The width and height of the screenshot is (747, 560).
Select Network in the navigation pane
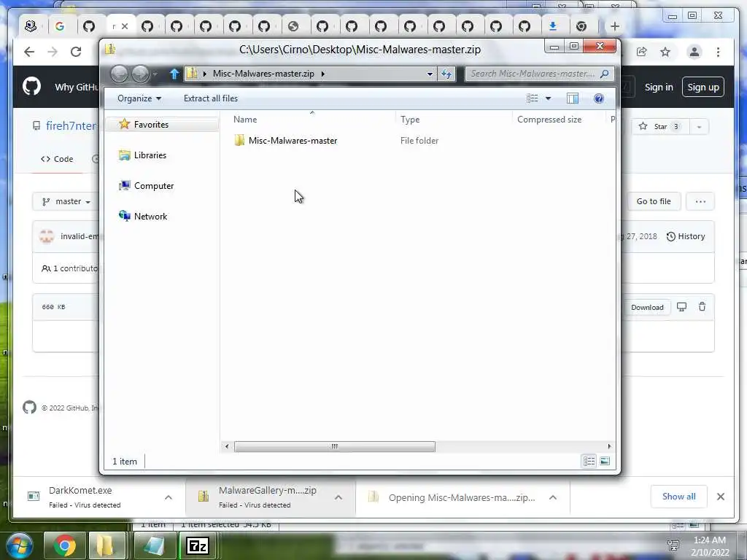point(150,216)
